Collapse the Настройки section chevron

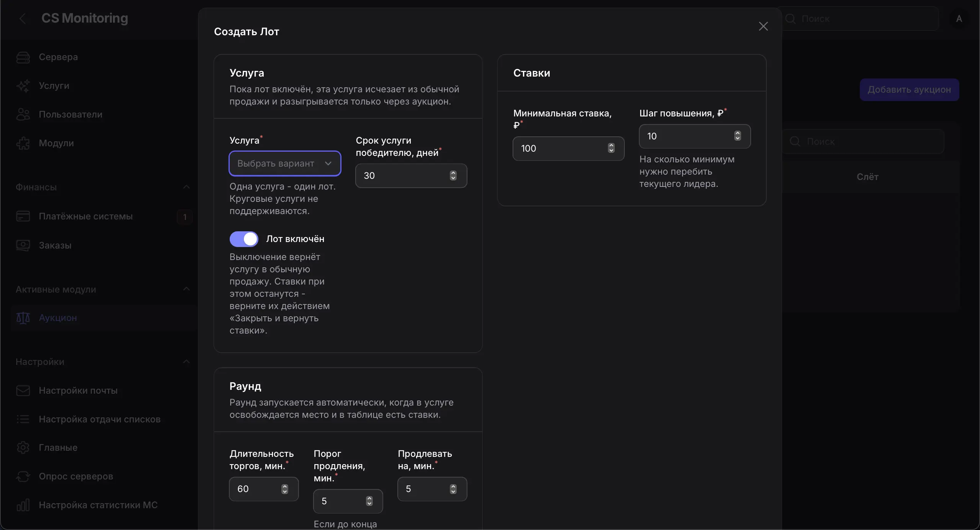tap(186, 362)
